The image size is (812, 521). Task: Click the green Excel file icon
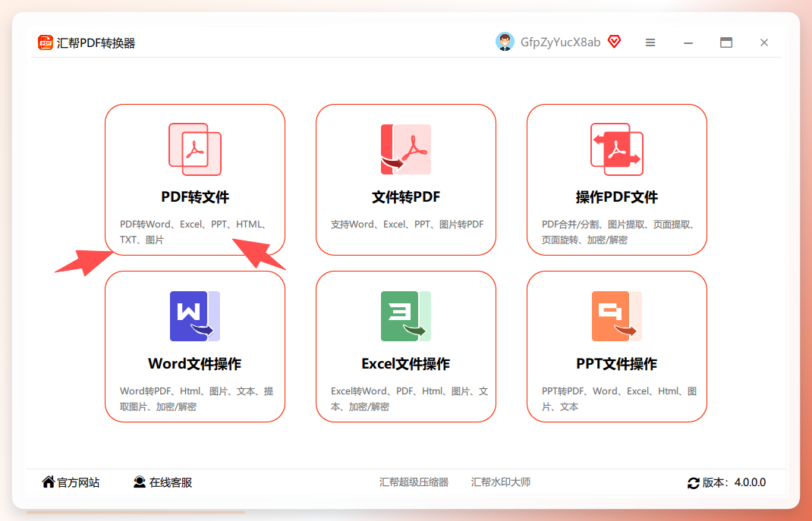(x=405, y=316)
